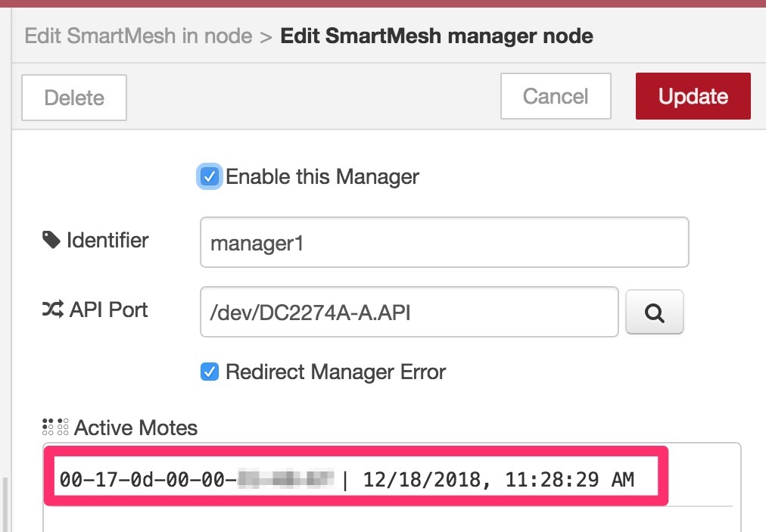The image size is (766, 532).
Task: Click the Edit SmartMesh manager node title
Action: [437, 36]
